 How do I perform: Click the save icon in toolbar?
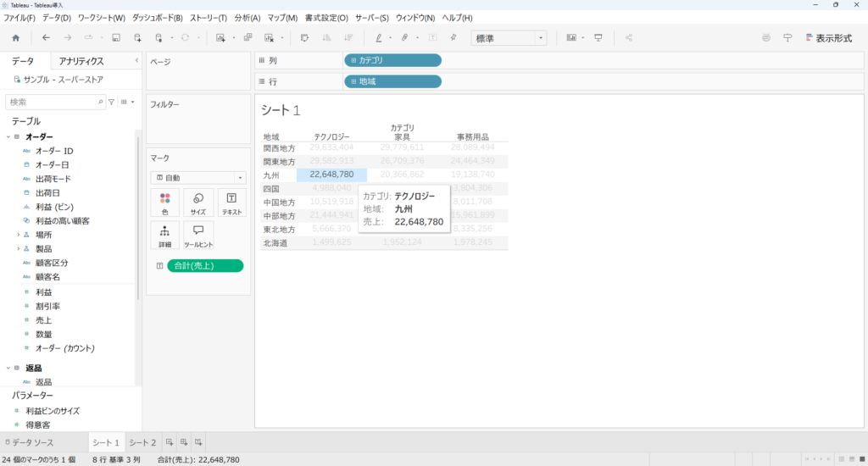[x=115, y=38]
